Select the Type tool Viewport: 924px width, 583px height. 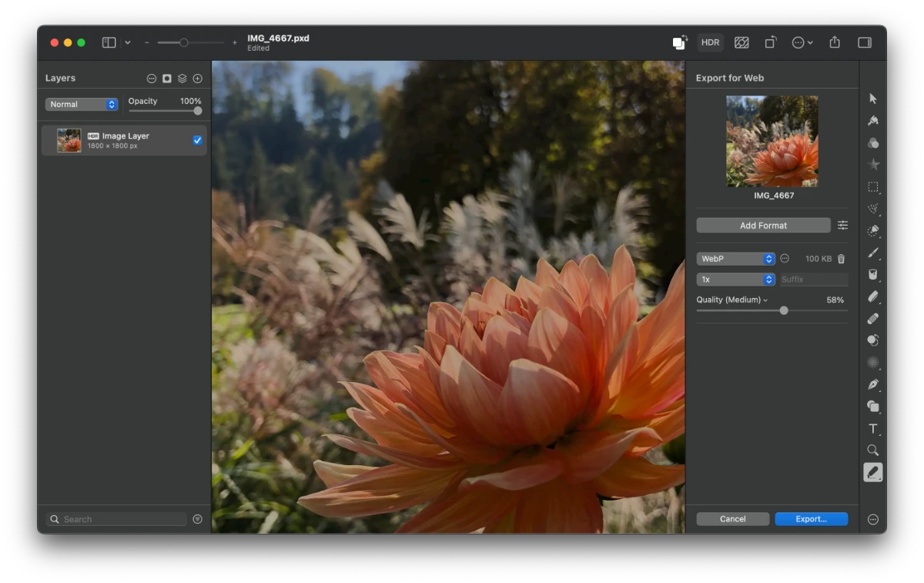[873, 428]
